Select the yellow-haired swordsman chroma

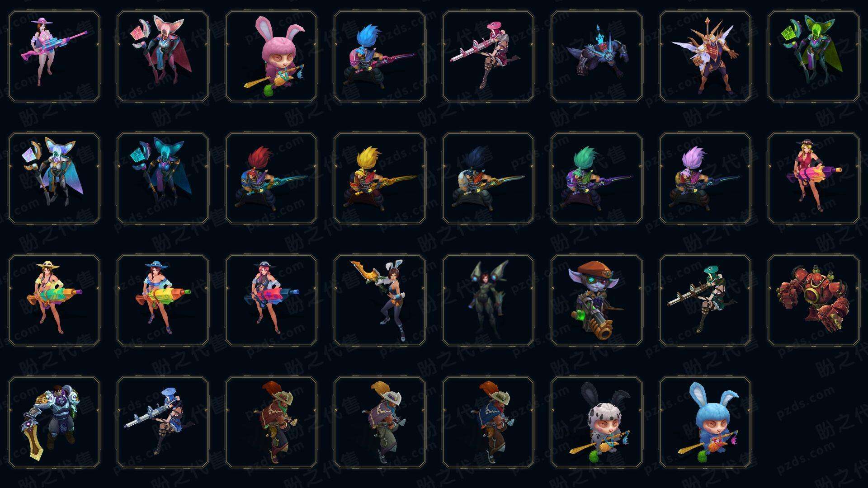[380, 178]
